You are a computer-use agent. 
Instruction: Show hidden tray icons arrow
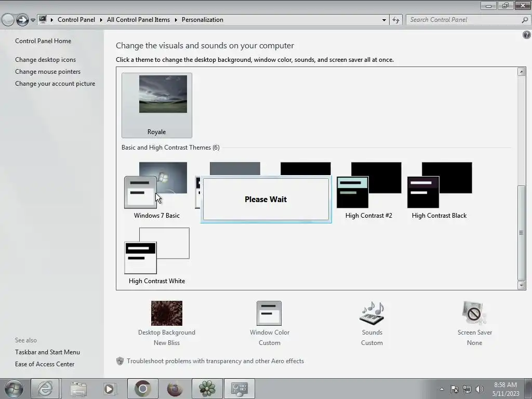(x=442, y=389)
